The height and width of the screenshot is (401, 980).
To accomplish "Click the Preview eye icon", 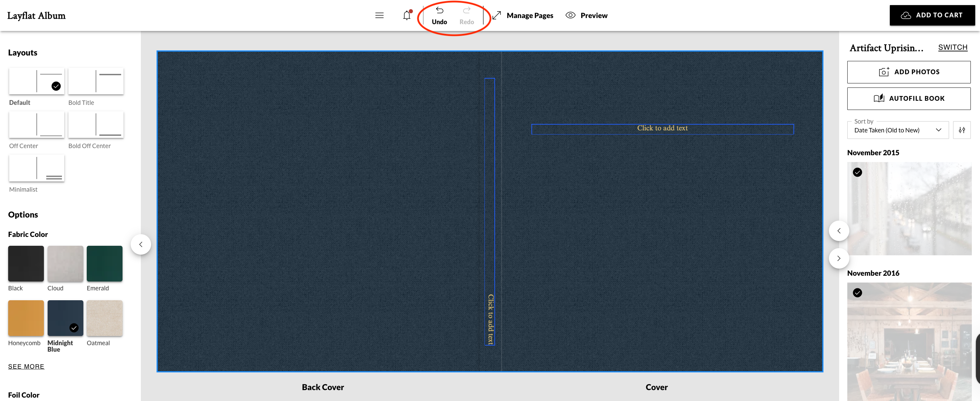I will (570, 15).
